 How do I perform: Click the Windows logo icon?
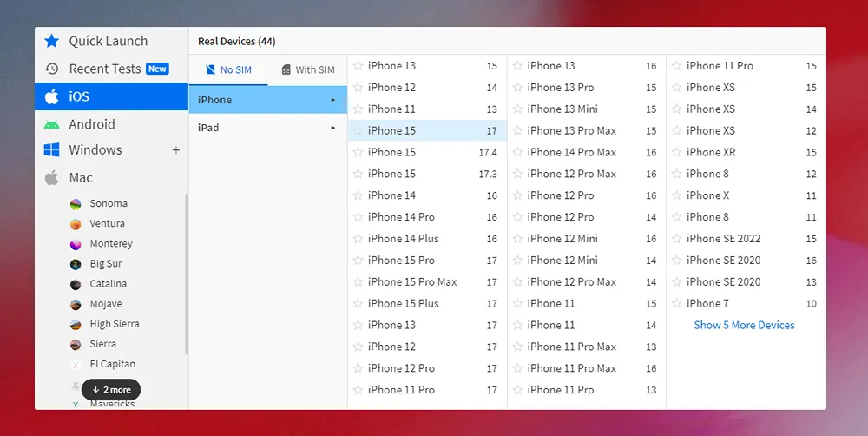click(x=51, y=150)
